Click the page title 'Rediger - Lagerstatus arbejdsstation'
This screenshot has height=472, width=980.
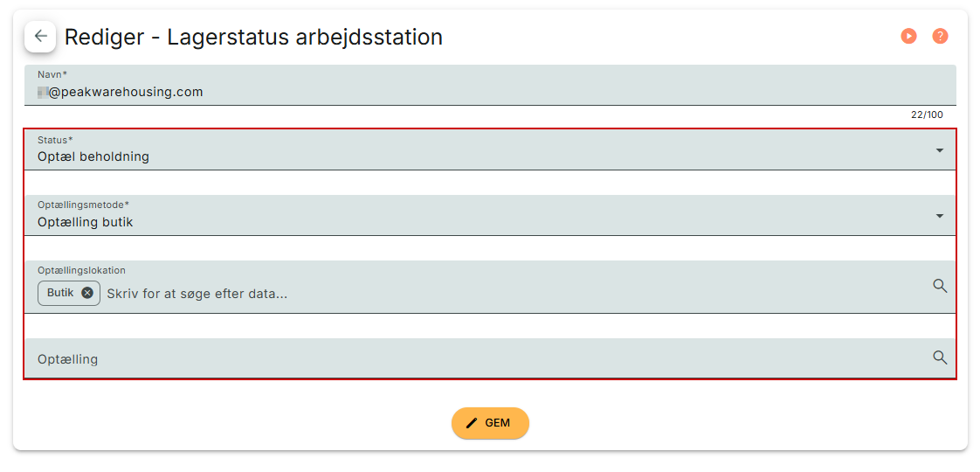253,37
